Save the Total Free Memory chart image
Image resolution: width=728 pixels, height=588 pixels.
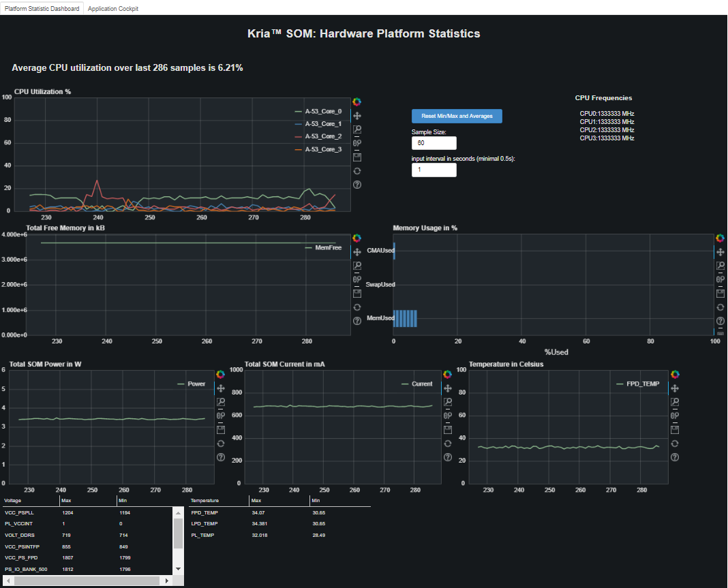[357, 293]
